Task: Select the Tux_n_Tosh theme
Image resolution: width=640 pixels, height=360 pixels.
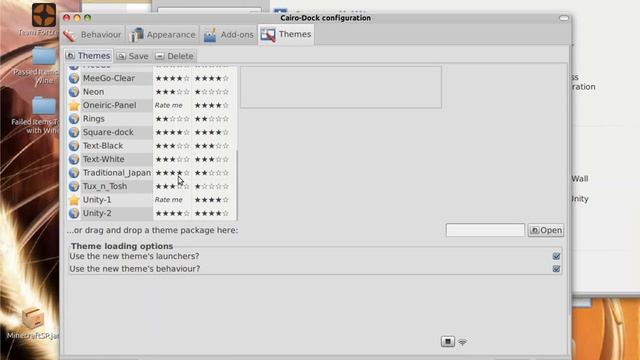Action: (105, 186)
